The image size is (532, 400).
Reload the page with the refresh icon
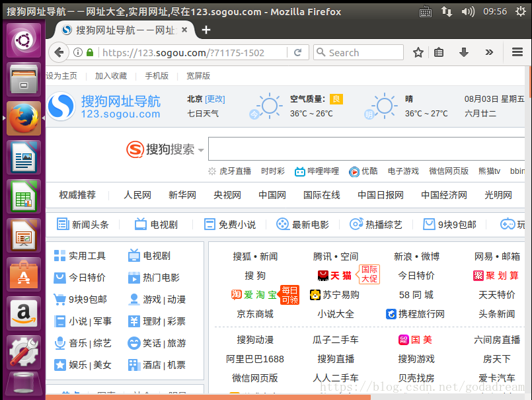(297, 52)
